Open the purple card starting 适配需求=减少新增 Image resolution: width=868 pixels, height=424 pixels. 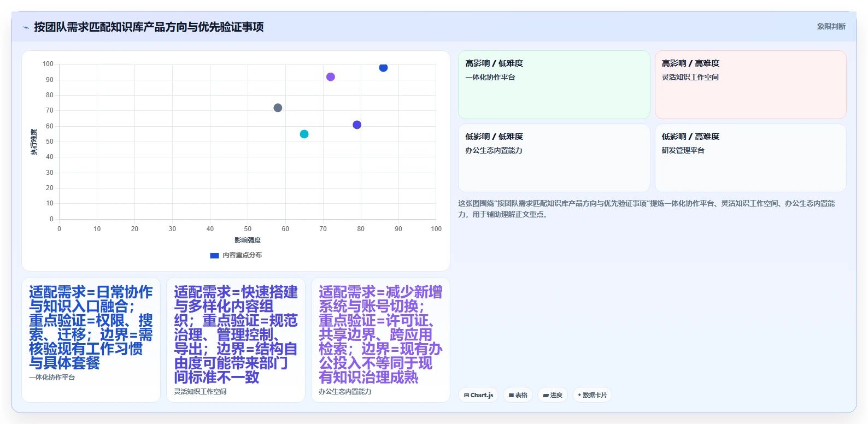click(x=380, y=340)
